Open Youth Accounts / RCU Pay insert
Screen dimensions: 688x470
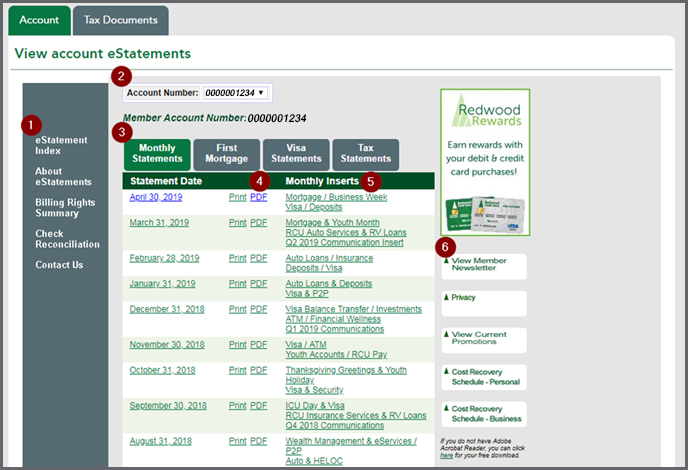pyautogui.click(x=336, y=355)
